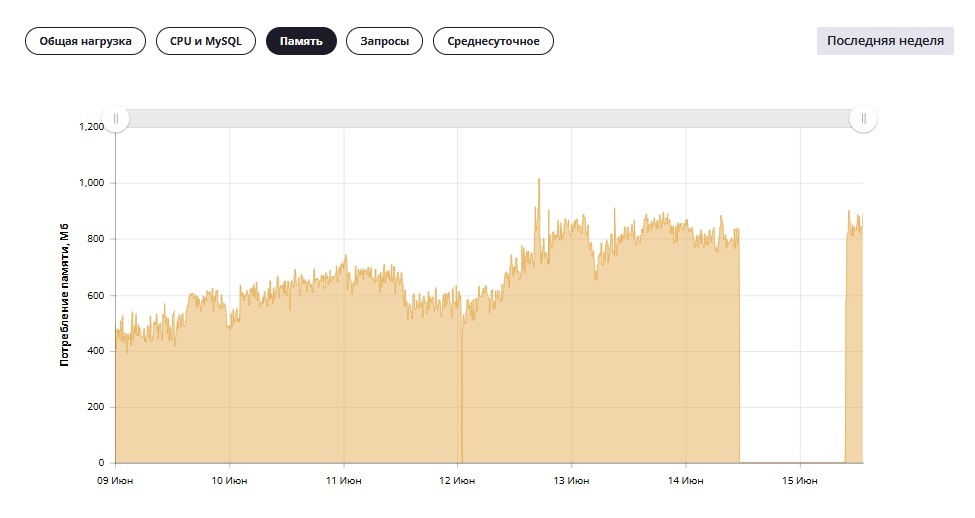Click the sharp memory drop at 12 Июн

(462, 392)
